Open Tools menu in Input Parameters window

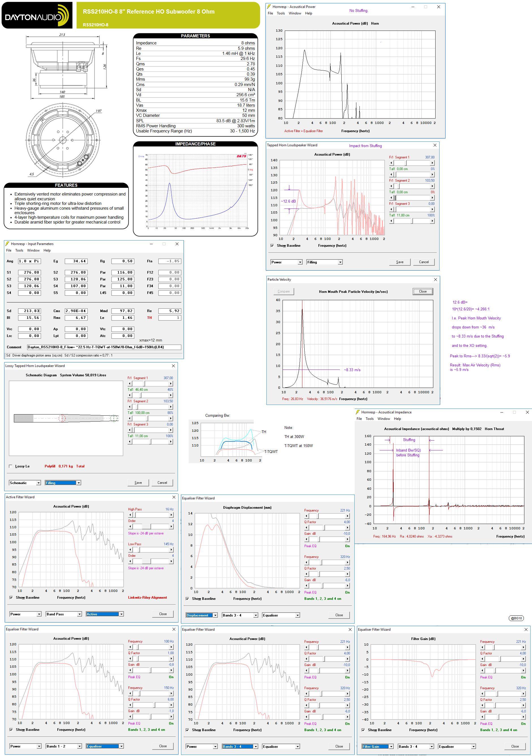pyautogui.click(x=20, y=251)
